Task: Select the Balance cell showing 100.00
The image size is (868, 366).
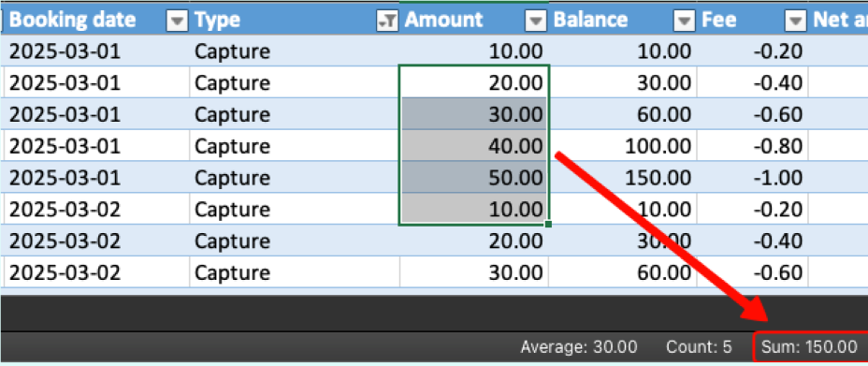Action: tap(622, 146)
